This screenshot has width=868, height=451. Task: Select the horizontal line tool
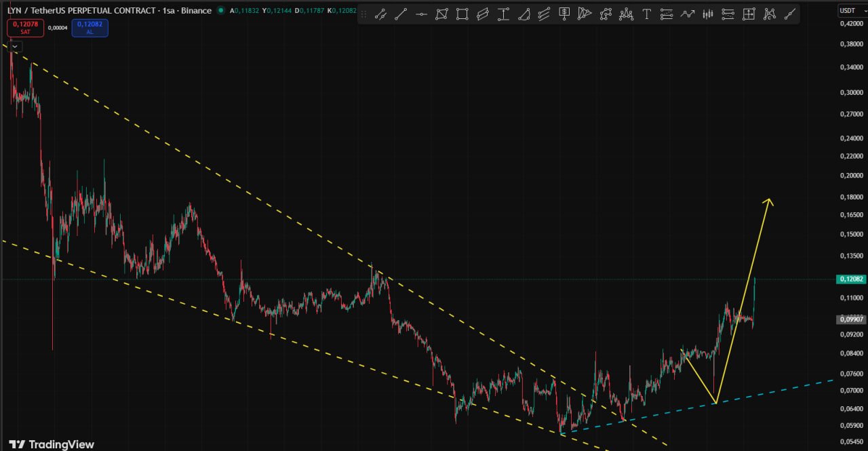coord(421,14)
